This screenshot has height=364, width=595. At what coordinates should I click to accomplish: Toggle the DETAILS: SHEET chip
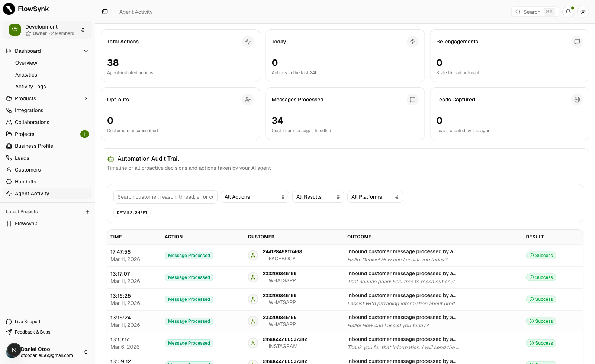[132, 213]
